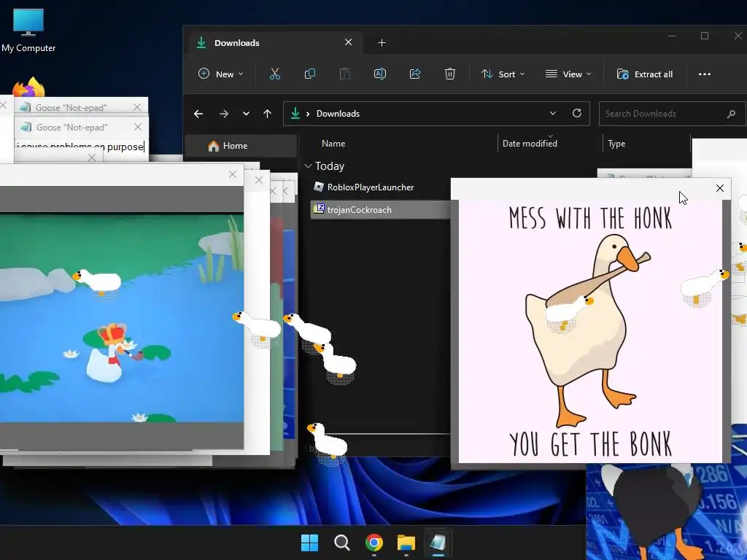Select the RobloxPlayerLauncher file
Image resolution: width=747 pixels, height=560 pixels.
[x=370, y=187]
